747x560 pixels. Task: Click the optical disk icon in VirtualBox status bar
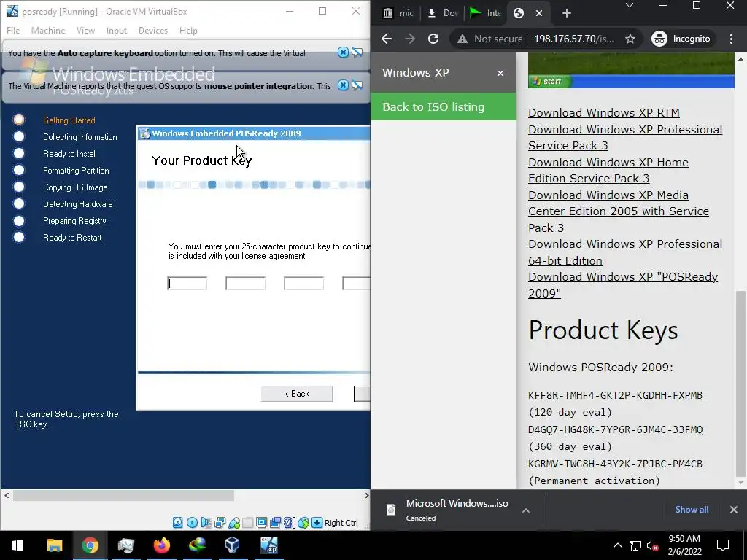pyautogui.click(x=192, y=522)
